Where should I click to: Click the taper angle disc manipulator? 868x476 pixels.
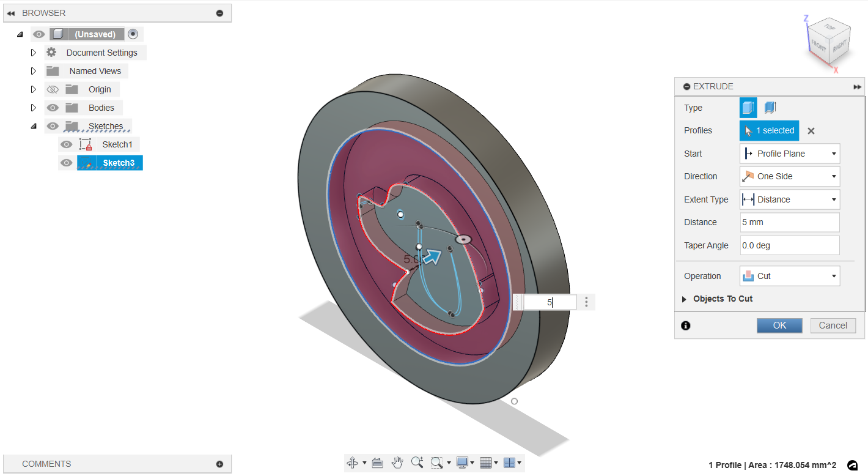[x=463, y=239]
